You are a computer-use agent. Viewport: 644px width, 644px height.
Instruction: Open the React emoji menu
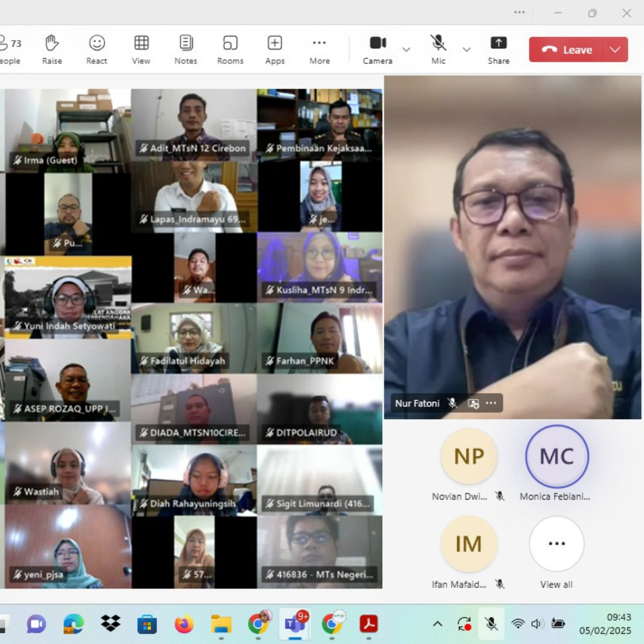pos(97,49)
